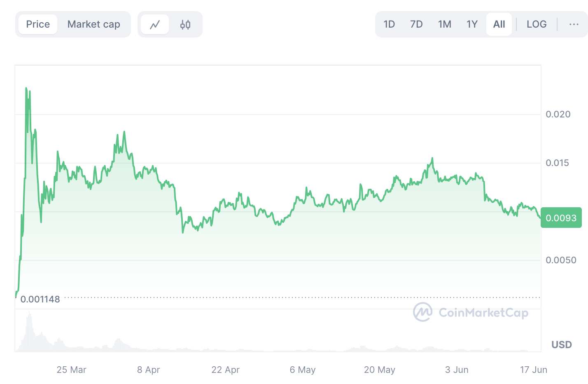Viewport: 588px width, 384px height.
Task: Click the 0.001148 all-time low label
Action: (x=41, y=299)
